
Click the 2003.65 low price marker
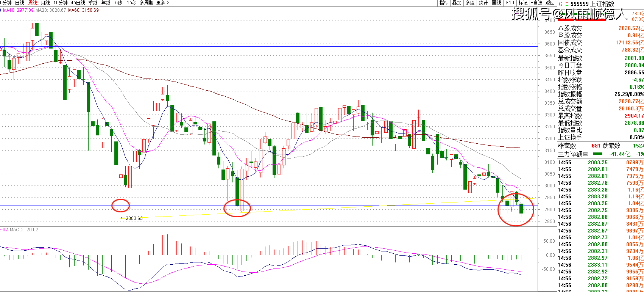(x=134, y=218)
